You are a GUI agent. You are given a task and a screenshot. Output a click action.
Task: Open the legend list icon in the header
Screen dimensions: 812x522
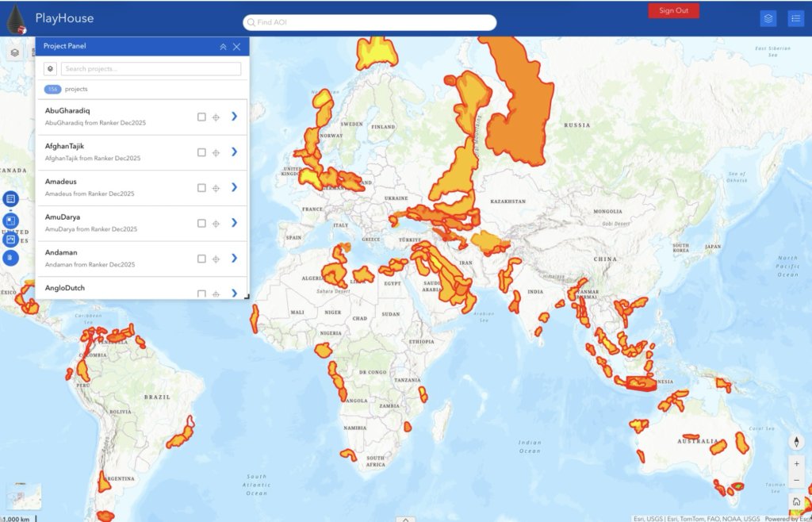click(795, 19)
